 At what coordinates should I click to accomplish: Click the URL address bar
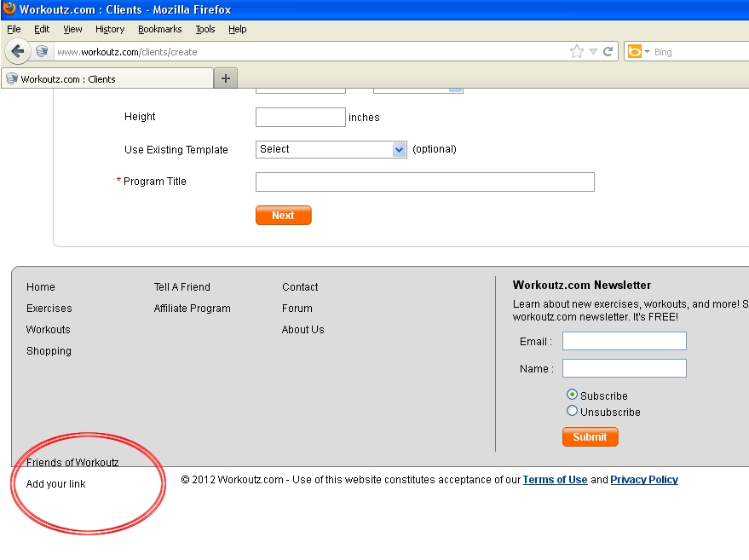[x=310, y=52]
